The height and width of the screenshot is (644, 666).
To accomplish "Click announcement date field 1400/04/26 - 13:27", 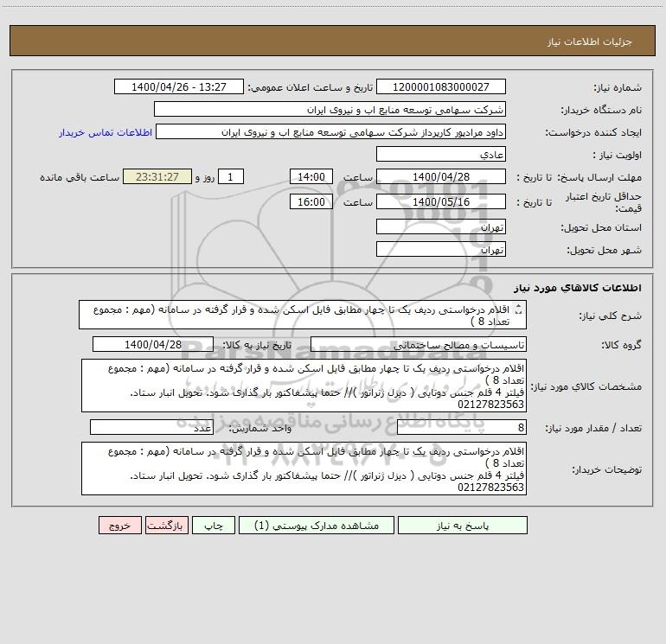I will click(179, 86).
